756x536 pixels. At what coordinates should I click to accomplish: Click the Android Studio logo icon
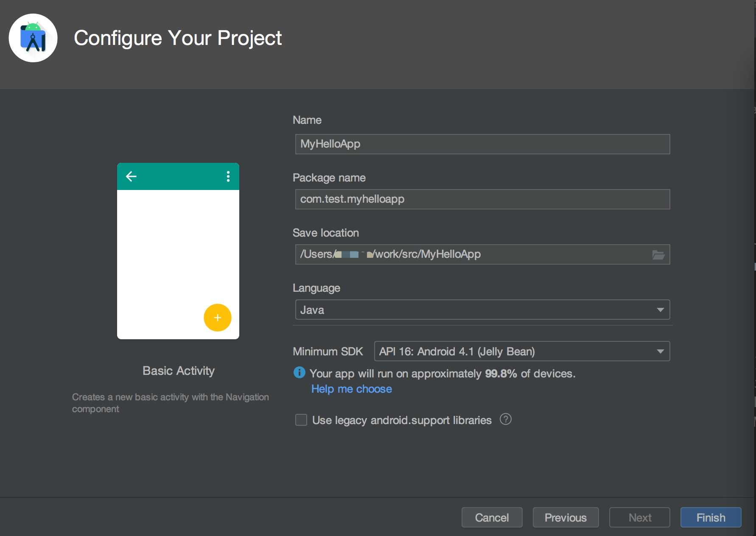tap(33, 38)
